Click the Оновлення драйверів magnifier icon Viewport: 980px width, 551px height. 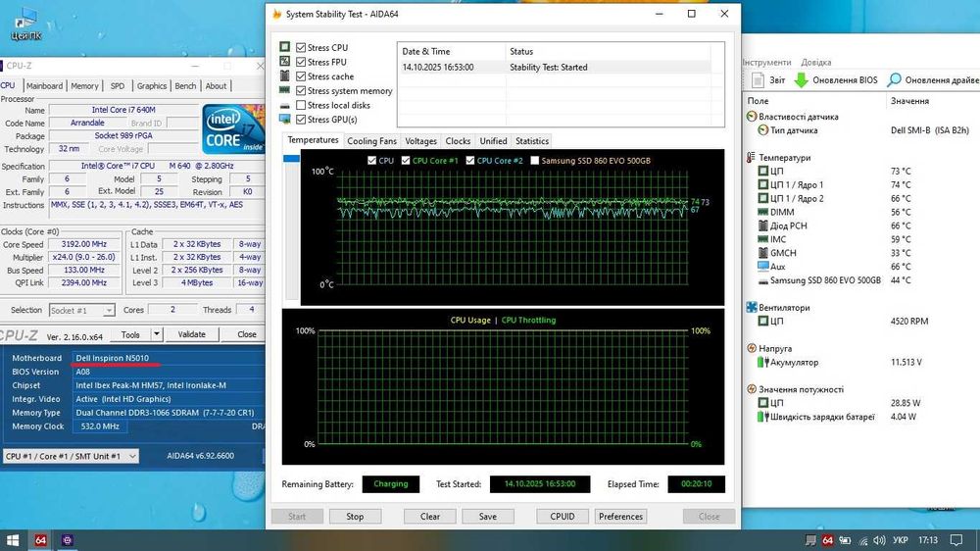(x=895, y=80)
